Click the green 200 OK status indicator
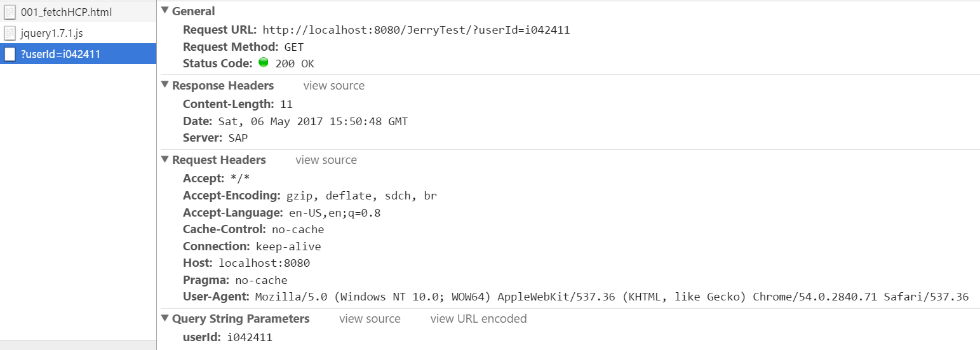The height and width of the screenshot is (350, 980). click(x=264, y=63)
